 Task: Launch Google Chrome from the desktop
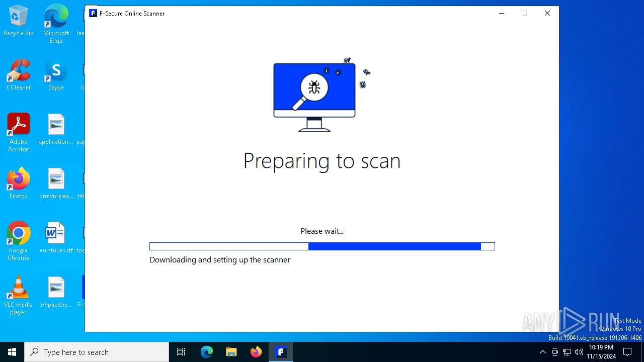point(19,241)
